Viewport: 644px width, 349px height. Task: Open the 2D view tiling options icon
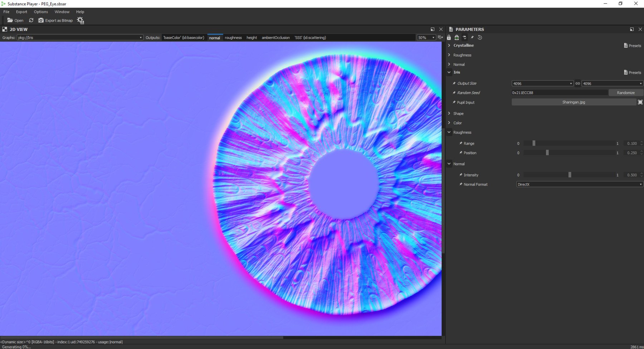point(440,38)
